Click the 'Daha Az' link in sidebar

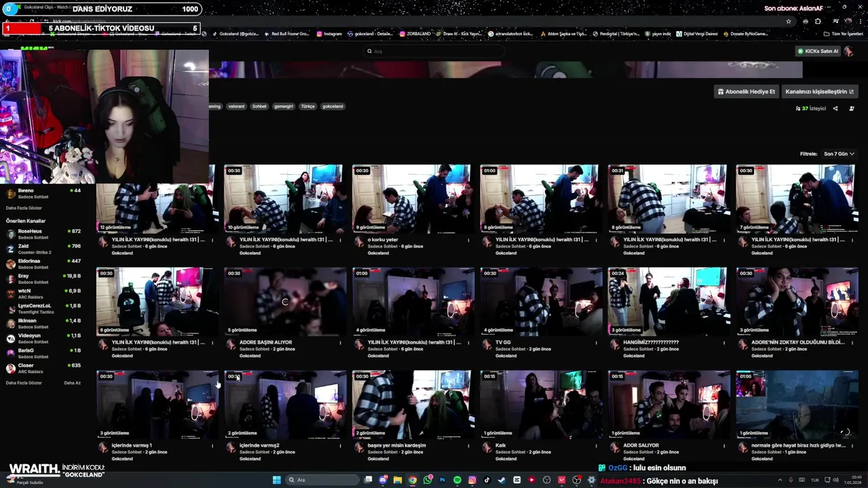pyautogui.click(x=73, y=383)
